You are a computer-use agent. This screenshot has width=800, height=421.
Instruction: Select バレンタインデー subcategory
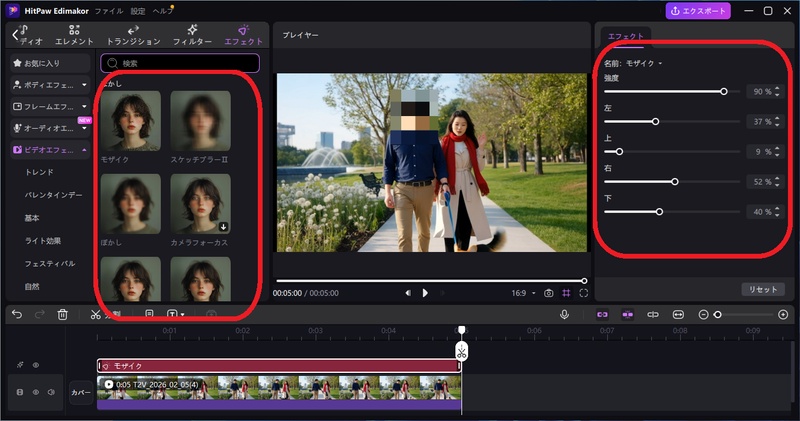(x=53, y=195)
